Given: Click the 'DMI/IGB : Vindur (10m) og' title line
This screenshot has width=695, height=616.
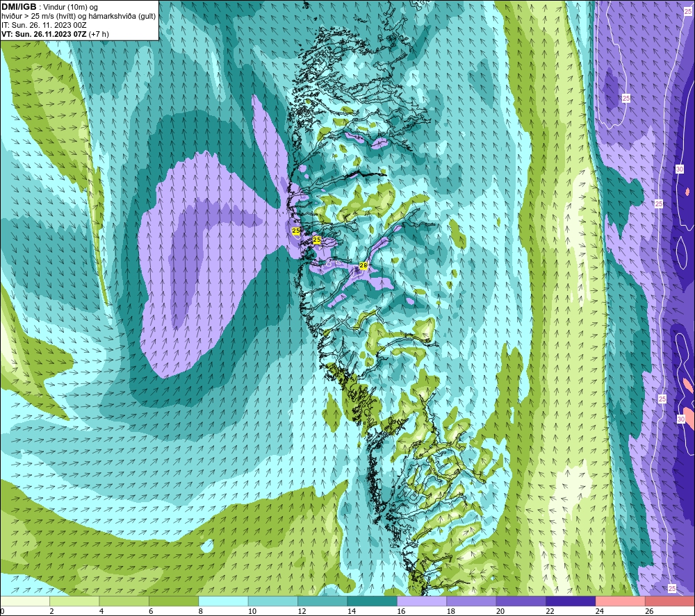Looking at the screenshot, I should coord(49,7).
